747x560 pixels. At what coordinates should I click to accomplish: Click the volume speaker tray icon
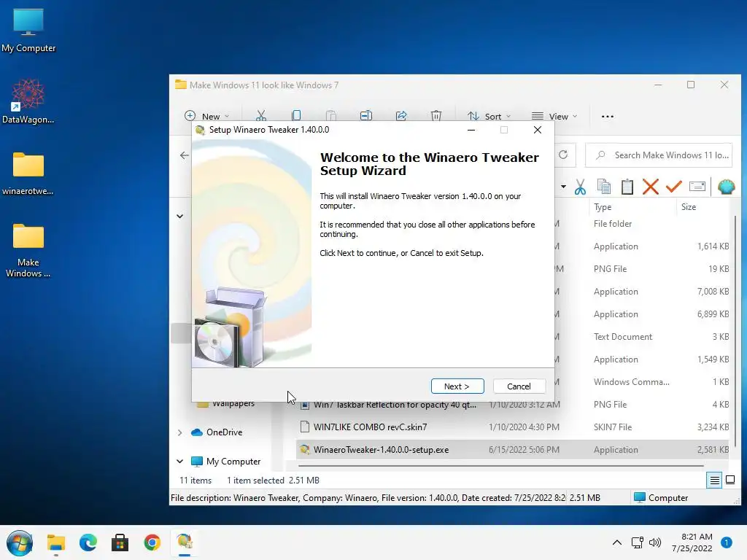655,542
